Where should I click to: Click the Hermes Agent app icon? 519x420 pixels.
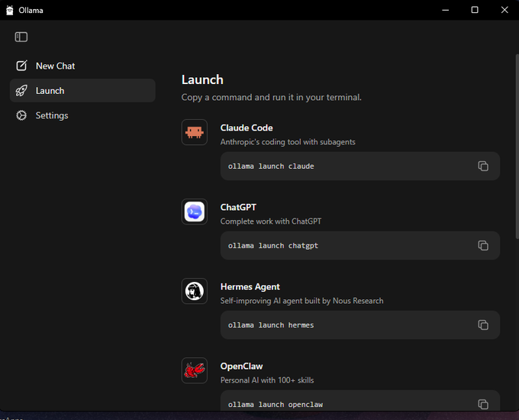[195, 291]
